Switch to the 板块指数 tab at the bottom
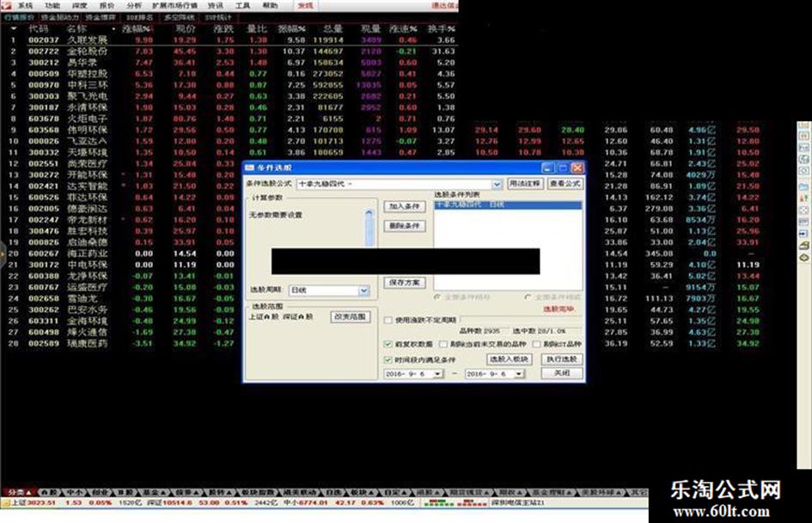 coord(258,492)
